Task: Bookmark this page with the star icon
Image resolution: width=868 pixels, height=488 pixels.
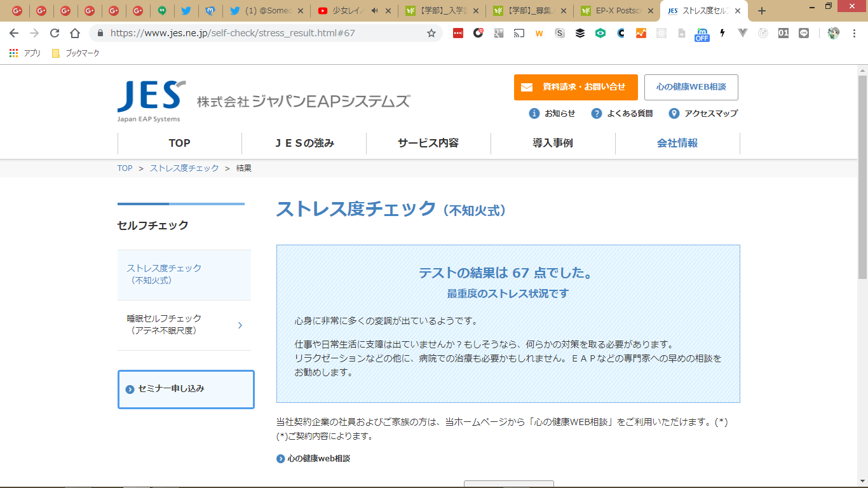Action: [x=431, y=33]
